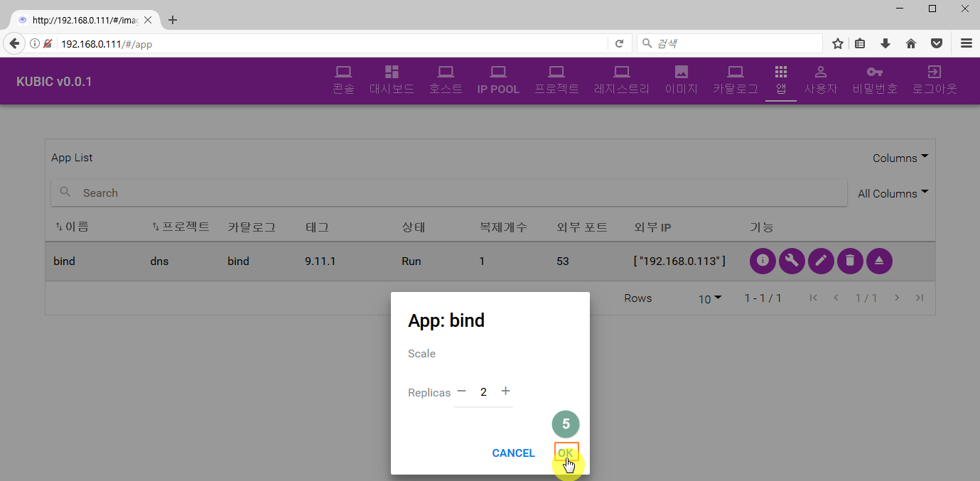Open a new browser tab
Image resolution: width=980 pixels, height=481 pixels.
click(x=173, y=20)
